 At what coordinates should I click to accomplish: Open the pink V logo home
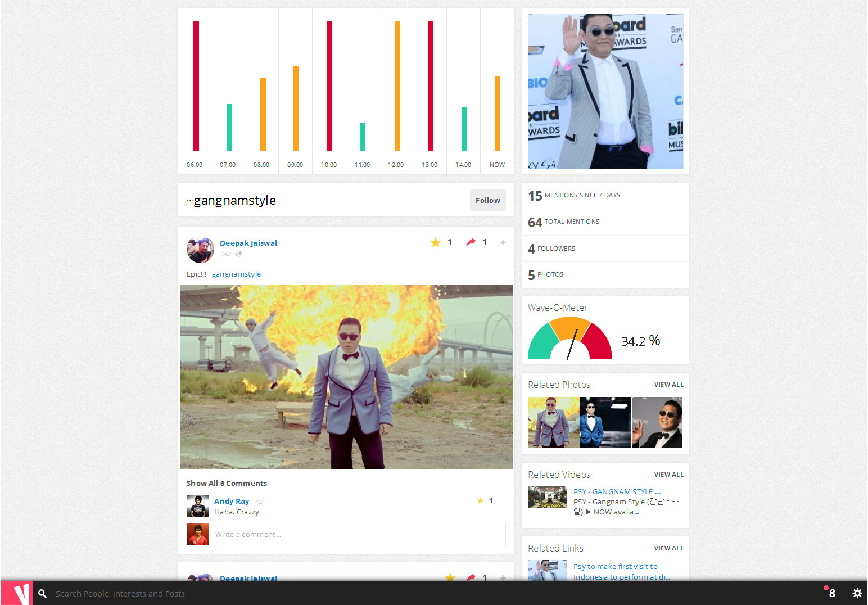click(16, 593)
